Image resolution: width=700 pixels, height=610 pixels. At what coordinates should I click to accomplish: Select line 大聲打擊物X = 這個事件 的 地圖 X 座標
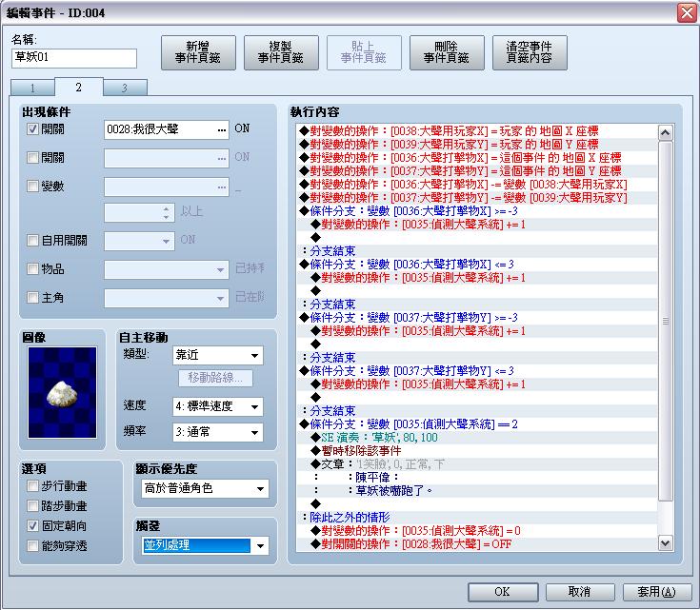pyautogui.click(x=477, y=158)
